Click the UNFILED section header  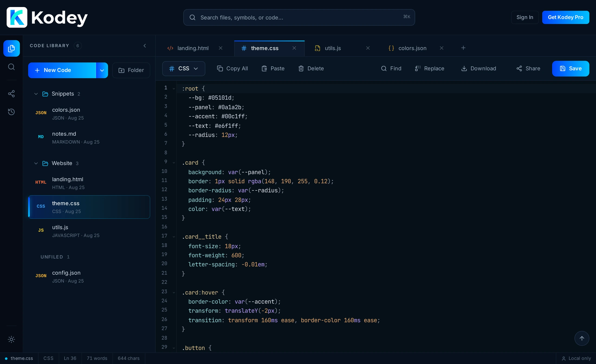[55, 257]
